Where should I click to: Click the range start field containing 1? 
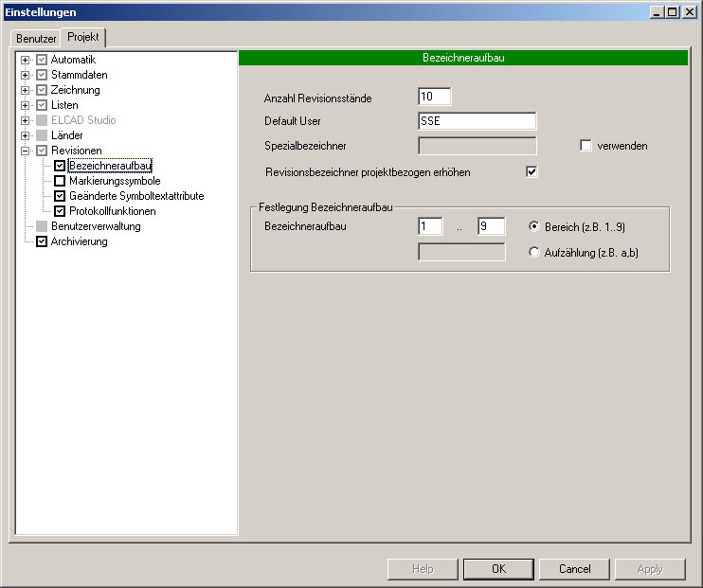coord(430,226)
